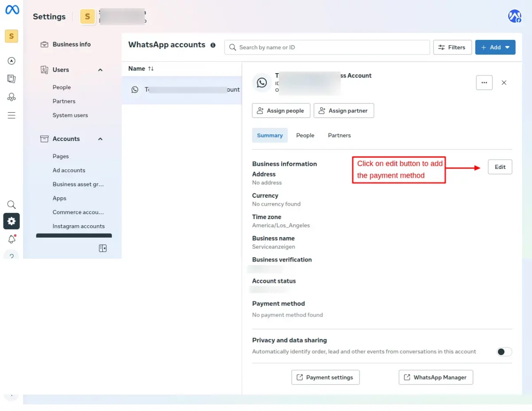Collapse the sidebar with the panel icon
Image resolution: width=532 pixels, height=411 pixels.
103,248
